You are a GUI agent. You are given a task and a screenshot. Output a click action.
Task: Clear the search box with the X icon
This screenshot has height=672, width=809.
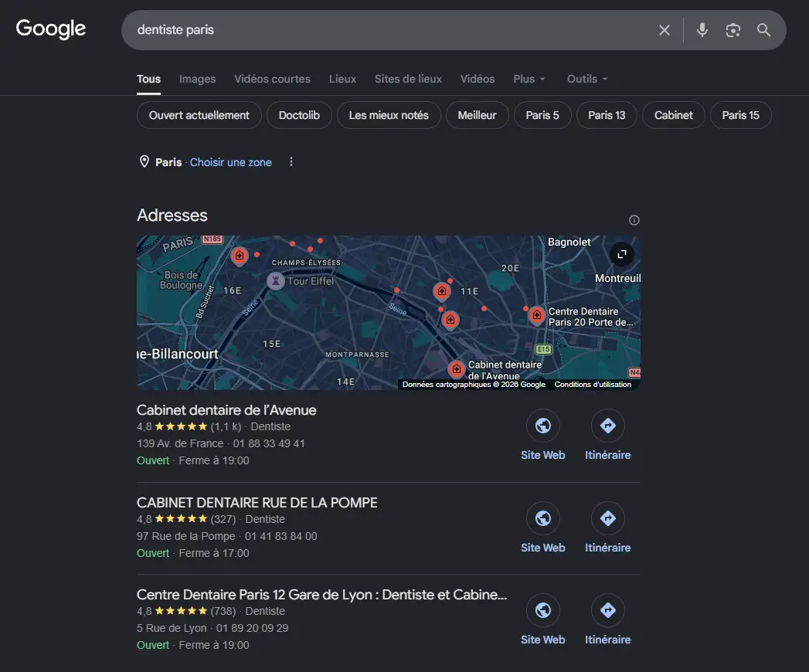coord(665,30)
